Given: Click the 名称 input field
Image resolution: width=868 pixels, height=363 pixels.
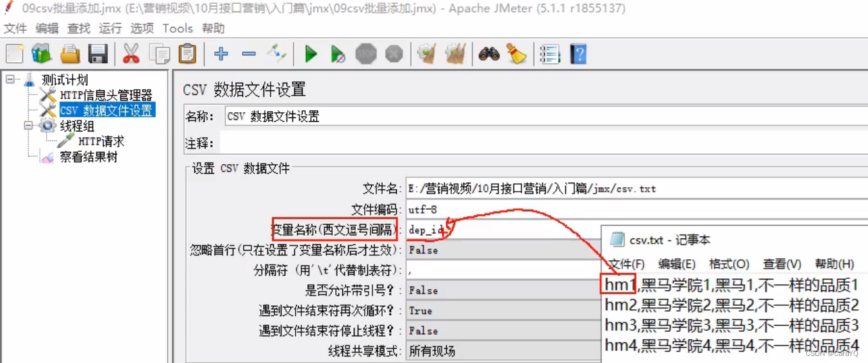Looking at the screenshot, I should tap(547, 117).
